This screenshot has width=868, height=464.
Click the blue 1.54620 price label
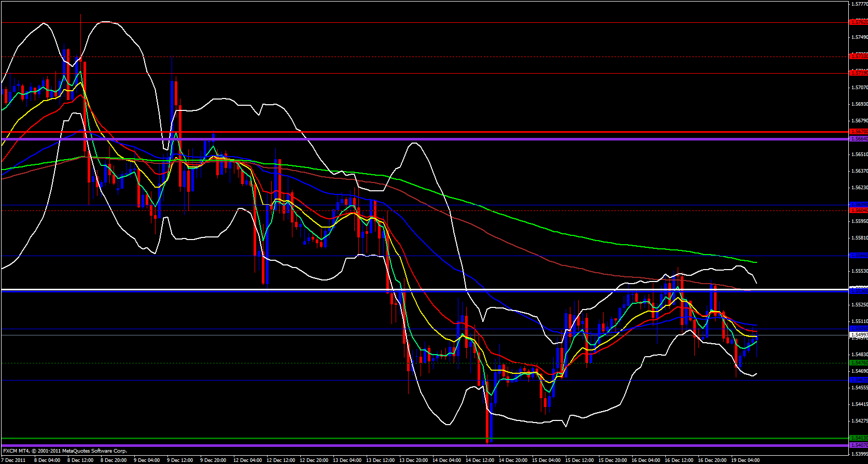click(858, 379)
